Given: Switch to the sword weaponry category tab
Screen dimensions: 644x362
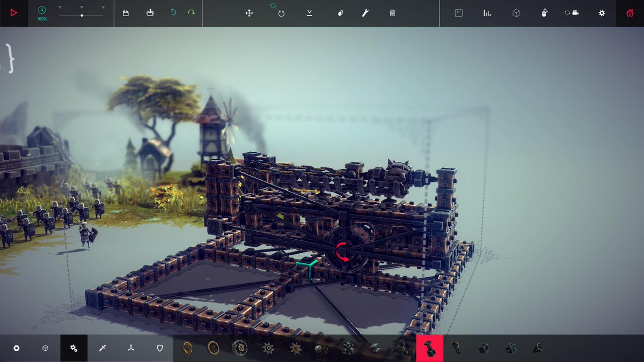Looking at the screenshot, I should click(103, 348).
